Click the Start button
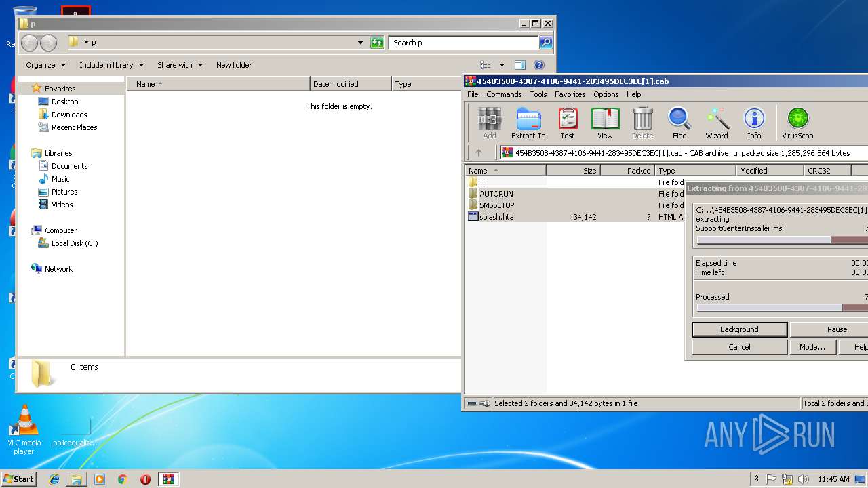868x488 pixels. click(x=18, y=479)
